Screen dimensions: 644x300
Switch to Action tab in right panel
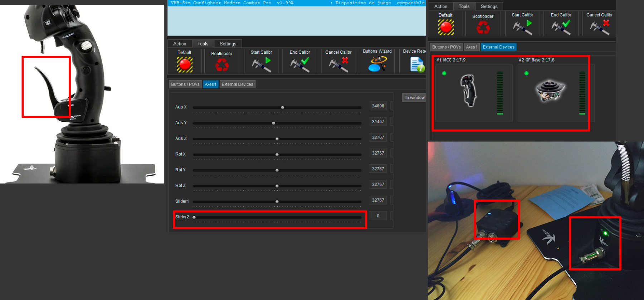tap(441, 6)
